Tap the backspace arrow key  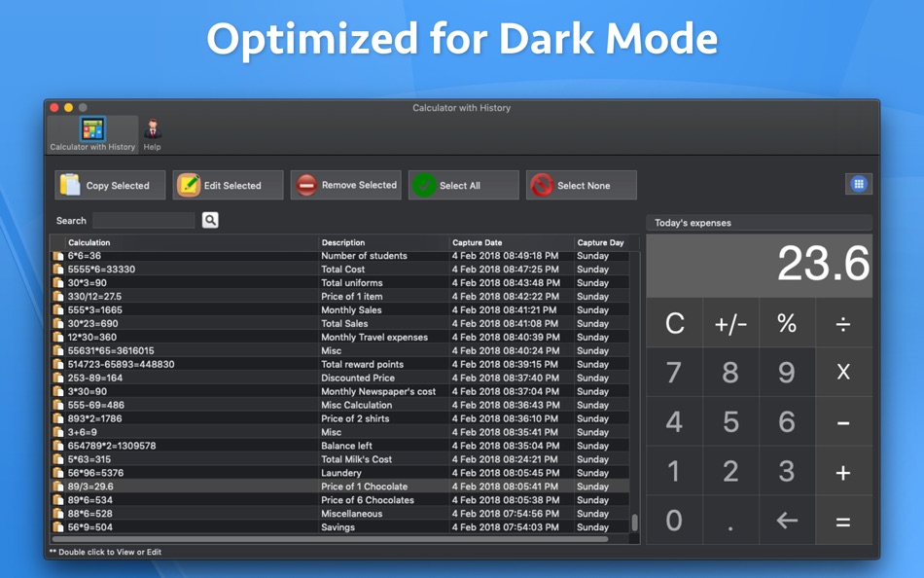[x=787, y=521]
